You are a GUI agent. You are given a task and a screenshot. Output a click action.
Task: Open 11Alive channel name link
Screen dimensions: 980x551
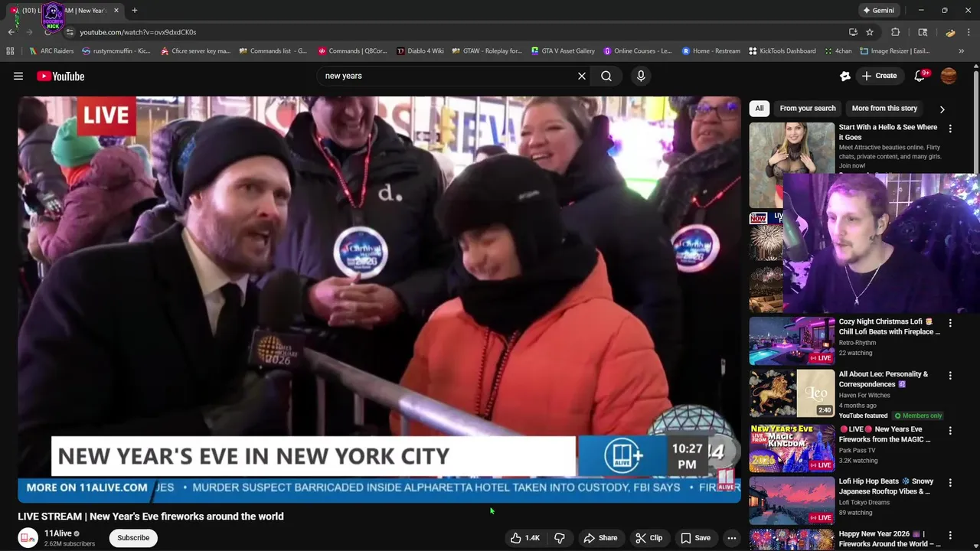pyautogui.click(x=58, y=533)
